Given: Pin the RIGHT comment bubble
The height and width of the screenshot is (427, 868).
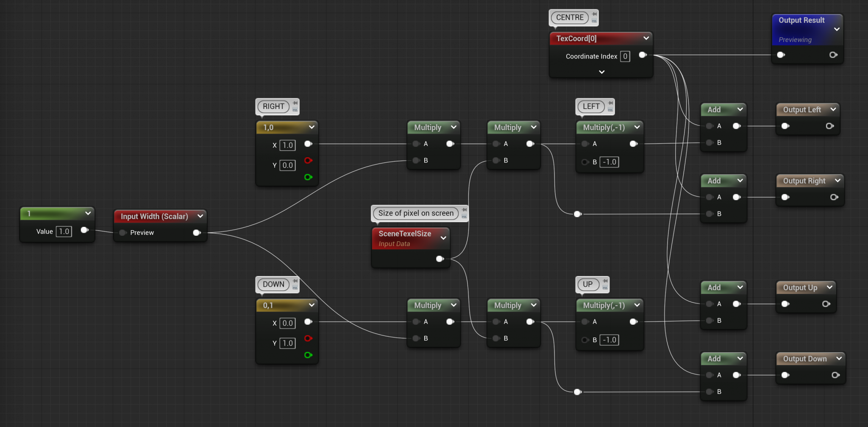Looking at the screenshot, I should coord(295,103).
